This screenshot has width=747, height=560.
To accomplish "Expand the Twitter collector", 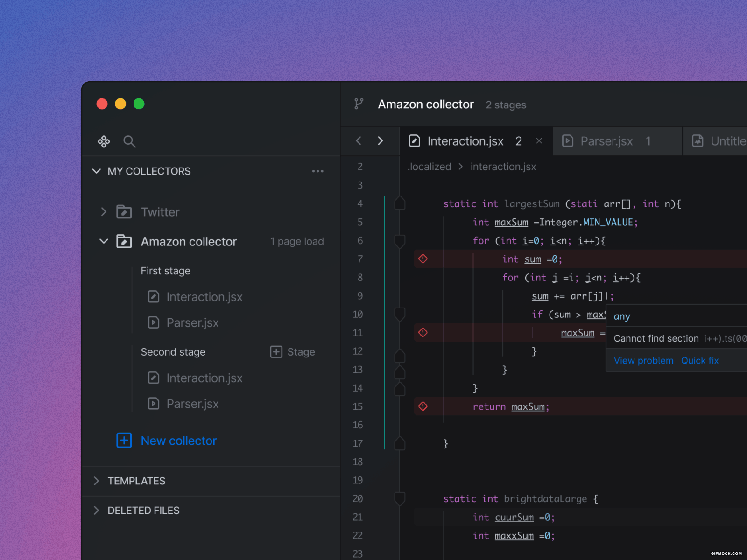I will [x=104, y=212].
